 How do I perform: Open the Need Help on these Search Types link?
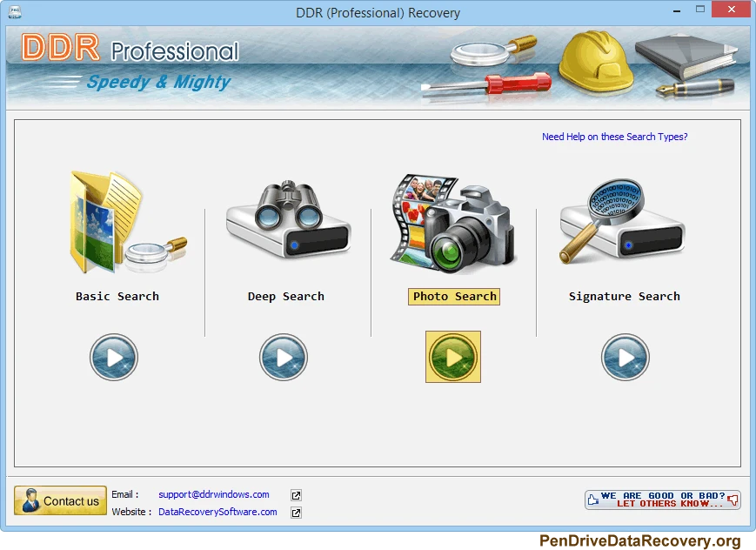615,137
